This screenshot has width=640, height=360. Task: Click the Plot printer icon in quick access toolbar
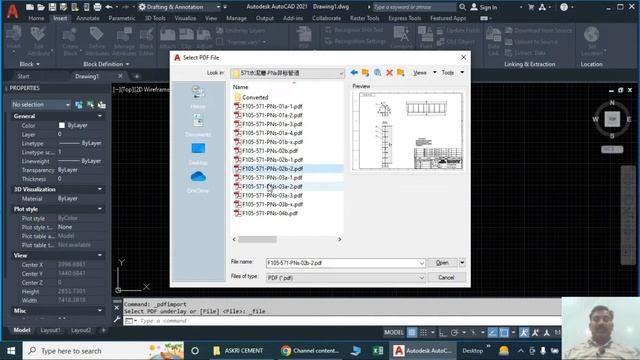point(97,7)
